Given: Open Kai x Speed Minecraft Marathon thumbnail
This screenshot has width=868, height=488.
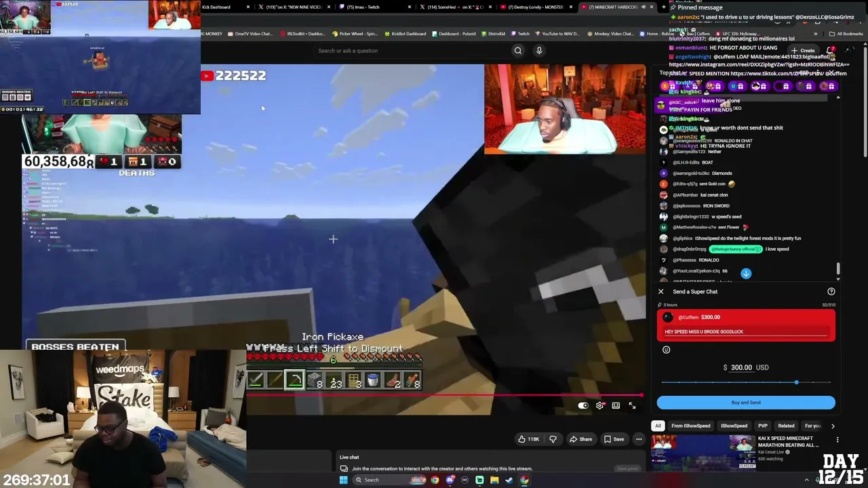Looking at the screenshot, I should 703,453.
